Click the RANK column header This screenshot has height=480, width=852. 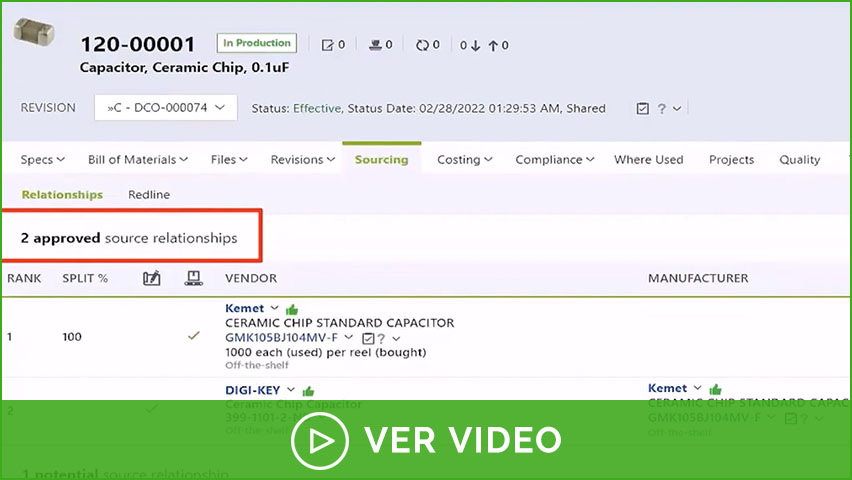pos(24,278)
